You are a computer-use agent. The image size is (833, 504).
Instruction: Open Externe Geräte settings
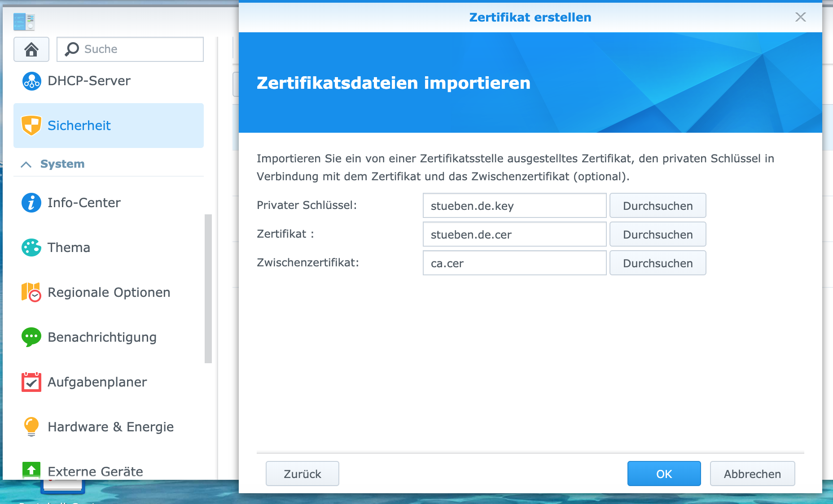(x=95, y=471)
